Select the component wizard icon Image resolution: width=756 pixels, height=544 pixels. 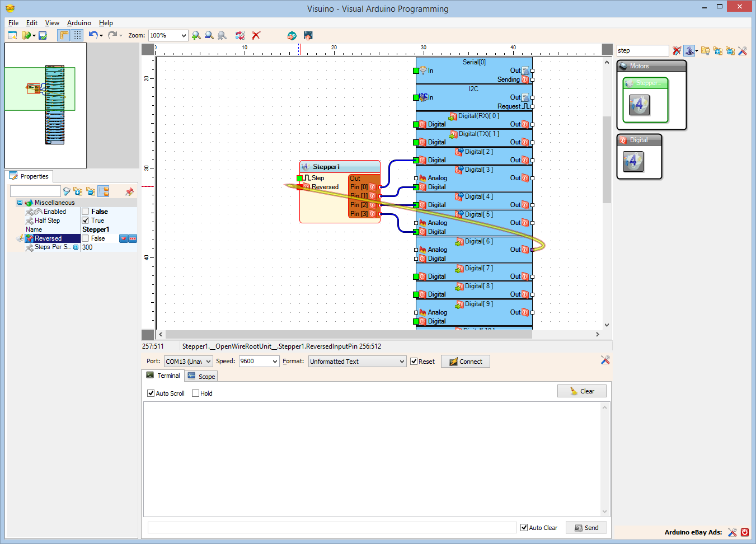pos(689,51)
